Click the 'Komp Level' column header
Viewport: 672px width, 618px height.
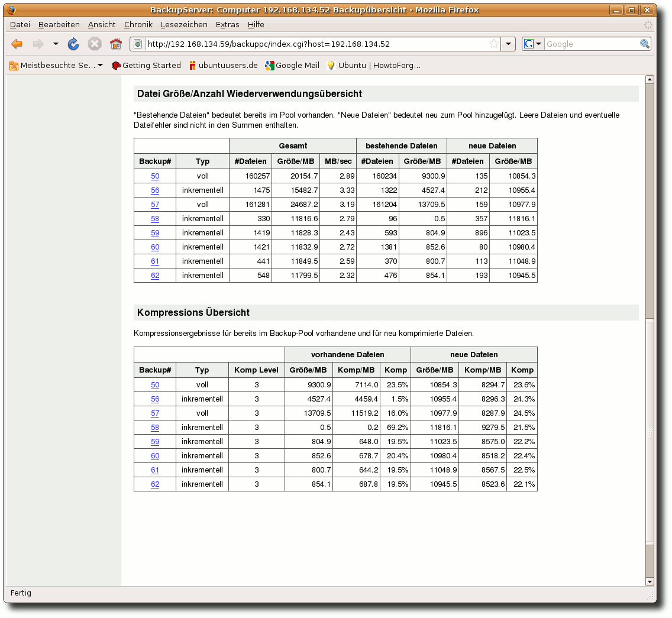coord(256,370)
